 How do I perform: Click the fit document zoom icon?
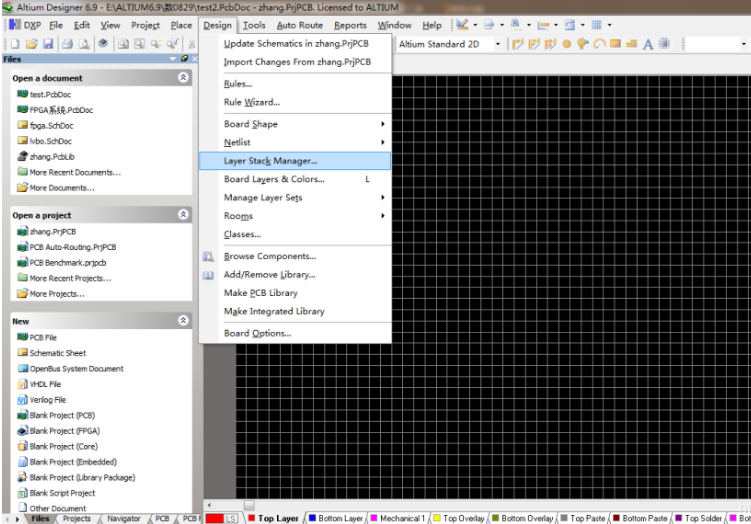(x=124, y=44)
